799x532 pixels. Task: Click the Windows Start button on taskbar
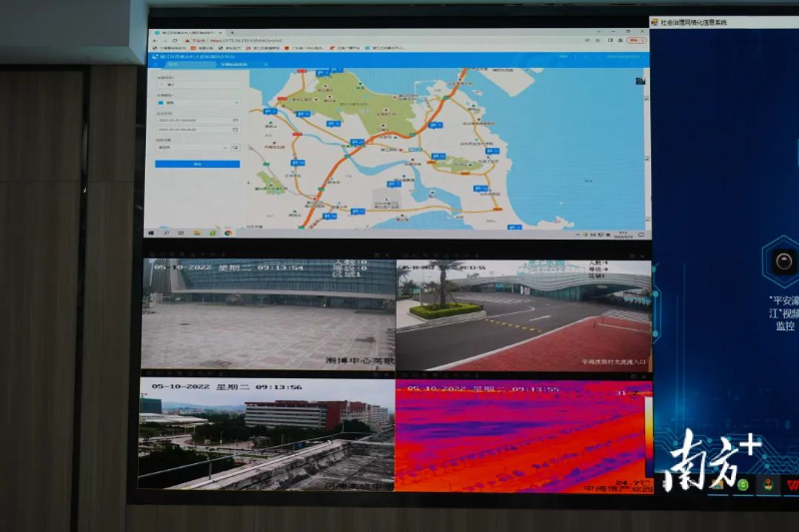point(152,233)
